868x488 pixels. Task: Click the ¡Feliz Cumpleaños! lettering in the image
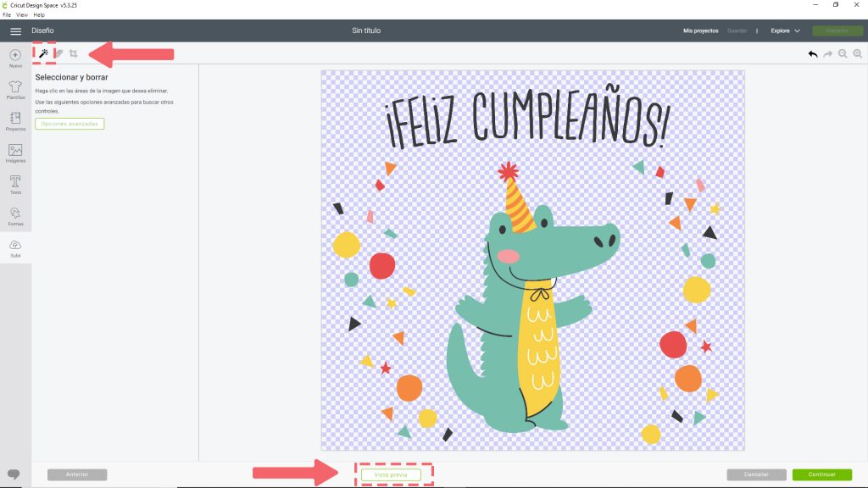[x=527, y=117]
